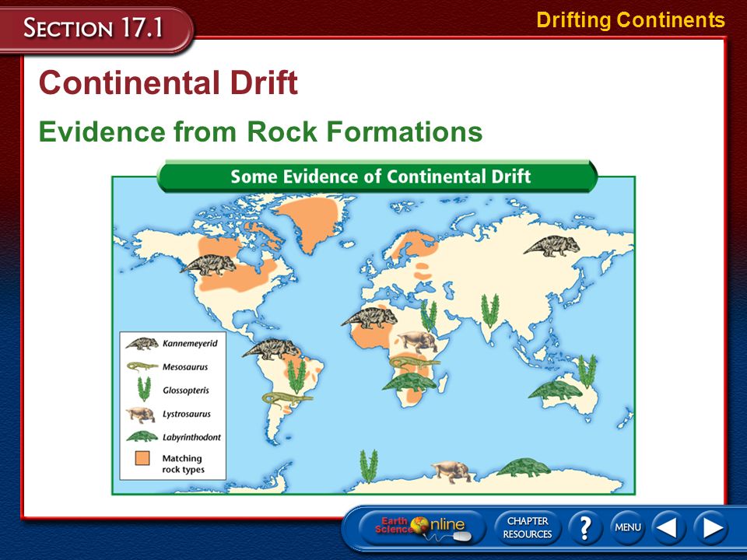Click the Kannemeyerid animal on North America
747x560 pixels.
coord(209,265)
